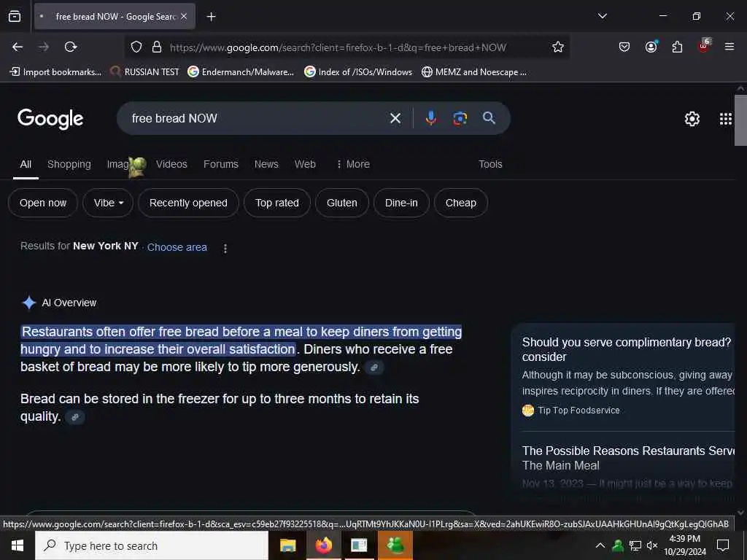Open 'Import bookmarks...' bookmark item

point(55,72)
